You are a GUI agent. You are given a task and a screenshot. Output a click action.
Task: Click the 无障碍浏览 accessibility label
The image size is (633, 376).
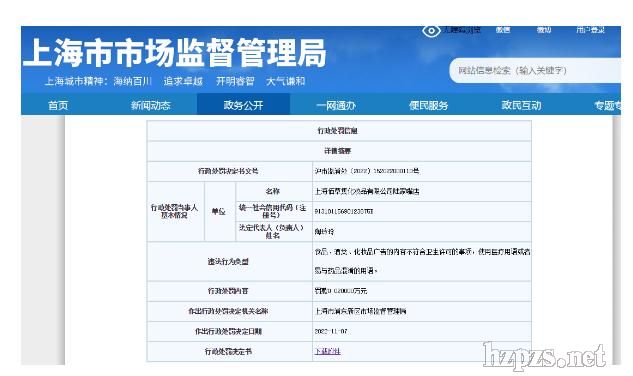point(462,29)
